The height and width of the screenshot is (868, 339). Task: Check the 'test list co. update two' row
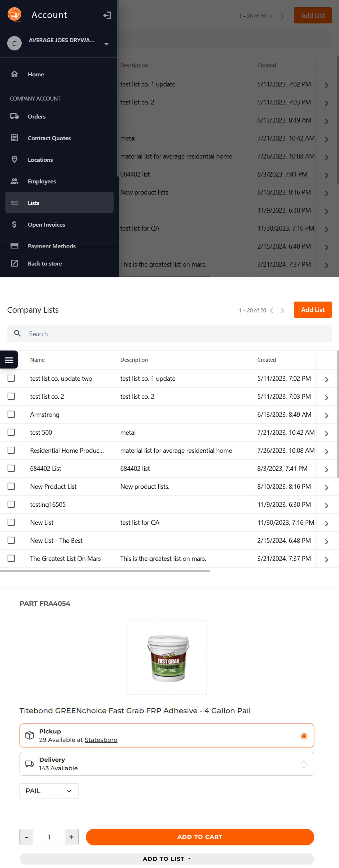tap(11, 378)
